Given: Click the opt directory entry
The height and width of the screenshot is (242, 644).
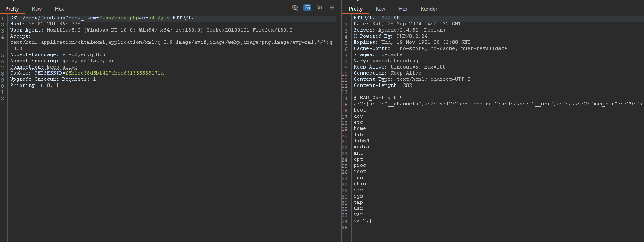Looking at the screenshot, I should click(358, 159).
